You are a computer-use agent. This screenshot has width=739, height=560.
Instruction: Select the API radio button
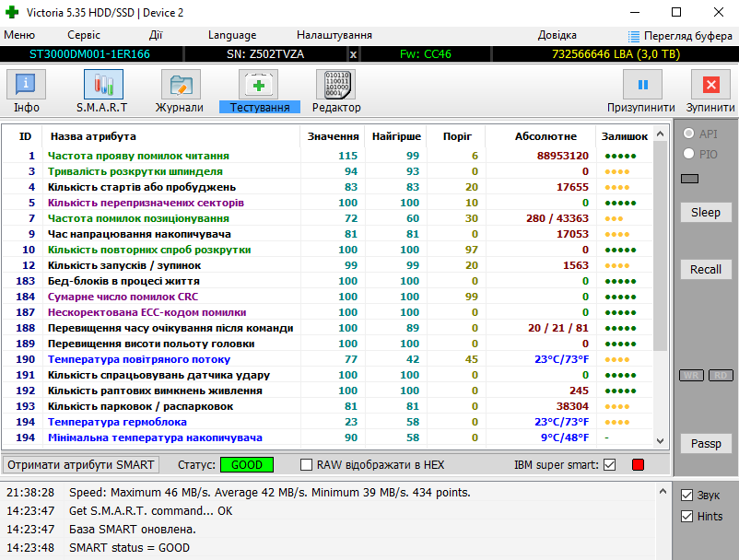coord(688,134)
